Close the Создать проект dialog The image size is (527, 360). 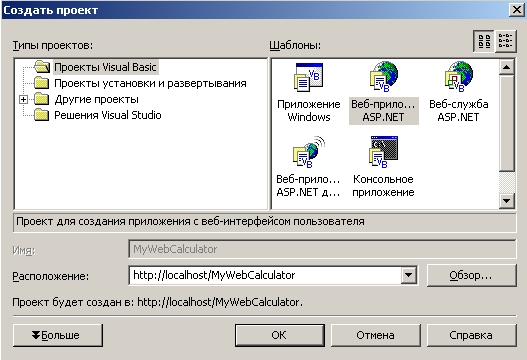point(517,9)
